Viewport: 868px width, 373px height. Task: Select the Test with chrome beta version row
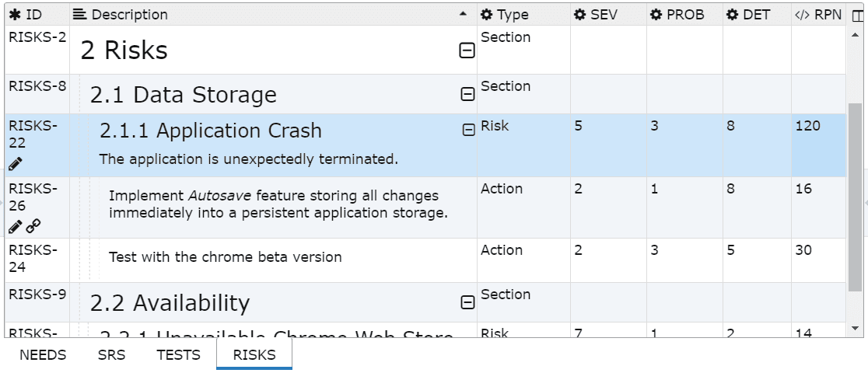[226, 257]
